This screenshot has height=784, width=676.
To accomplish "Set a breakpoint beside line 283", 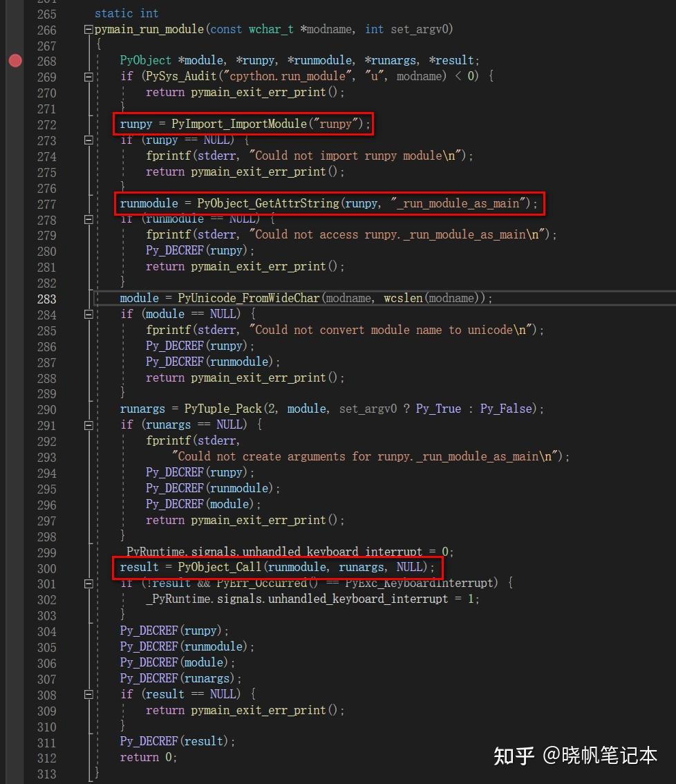I will click(x=15, y=299).
